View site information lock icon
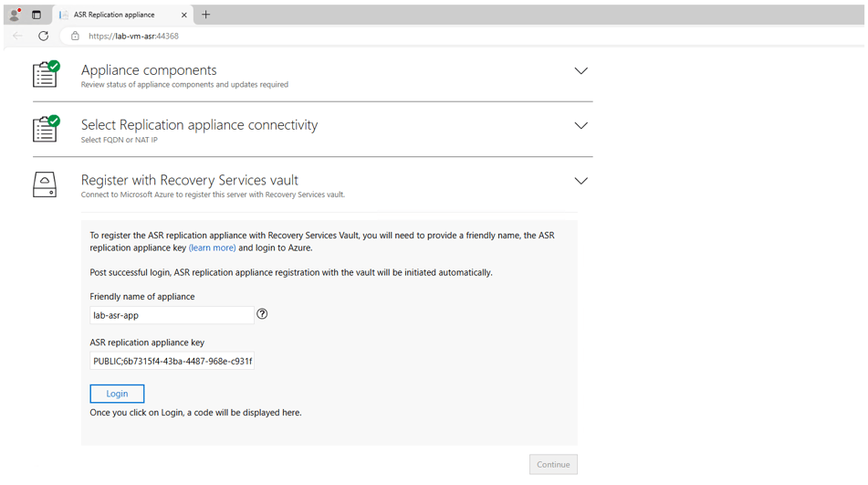Screen dimensions: 868x485 pyautogui.click(x=75, y=36)
